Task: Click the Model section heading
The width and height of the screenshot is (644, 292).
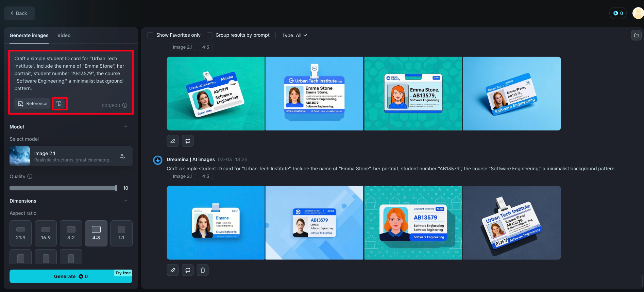Action: pos(17,127)
